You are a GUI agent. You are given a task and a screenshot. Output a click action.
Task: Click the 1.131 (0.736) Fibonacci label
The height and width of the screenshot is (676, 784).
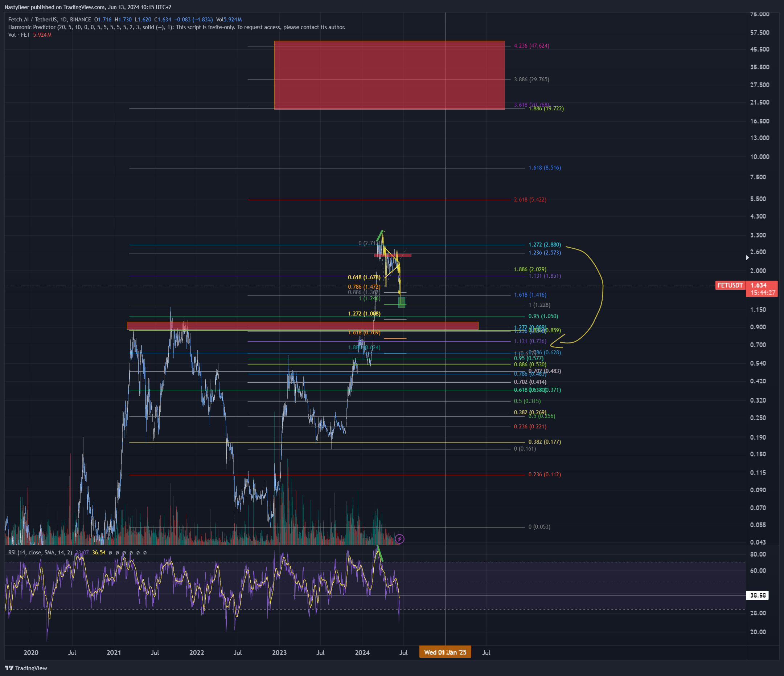[x=530, y=342]
